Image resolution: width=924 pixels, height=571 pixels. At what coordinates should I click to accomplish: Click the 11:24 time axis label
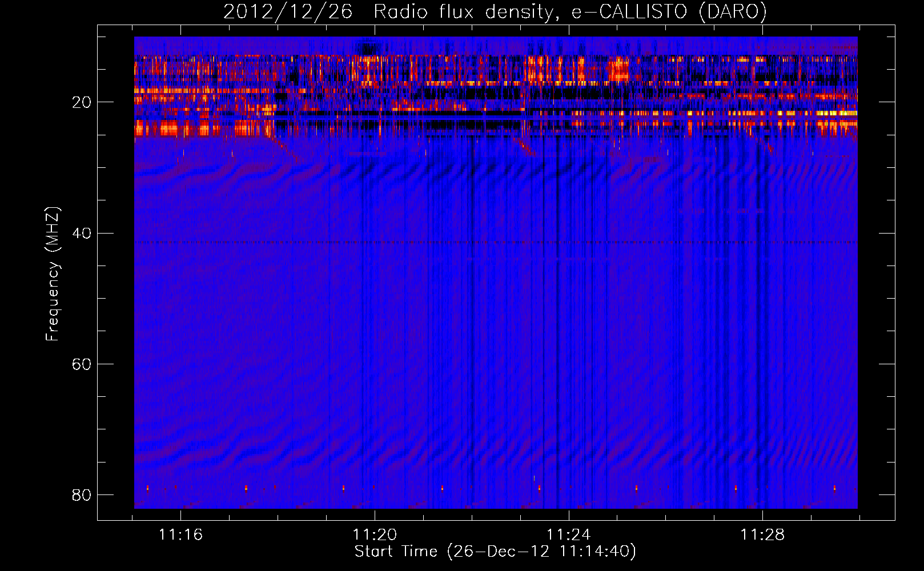(x=569, y=535)
